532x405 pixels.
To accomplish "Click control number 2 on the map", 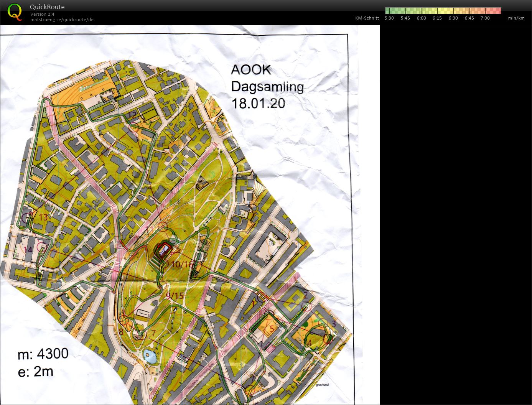I will click(x=306, y=295).
